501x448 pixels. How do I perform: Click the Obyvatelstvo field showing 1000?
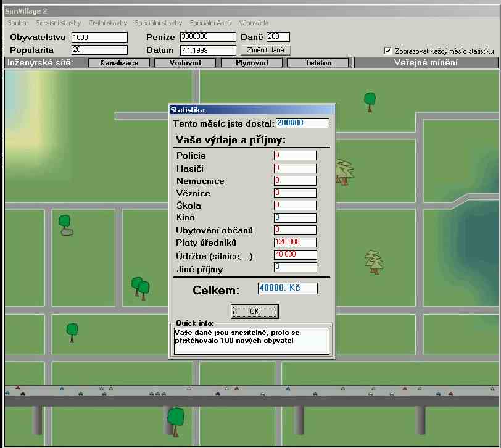click(x=99, y=38)
